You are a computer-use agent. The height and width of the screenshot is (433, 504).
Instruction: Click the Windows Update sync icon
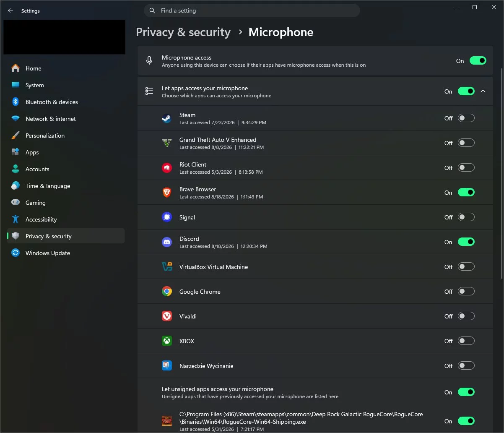[16, 253]
